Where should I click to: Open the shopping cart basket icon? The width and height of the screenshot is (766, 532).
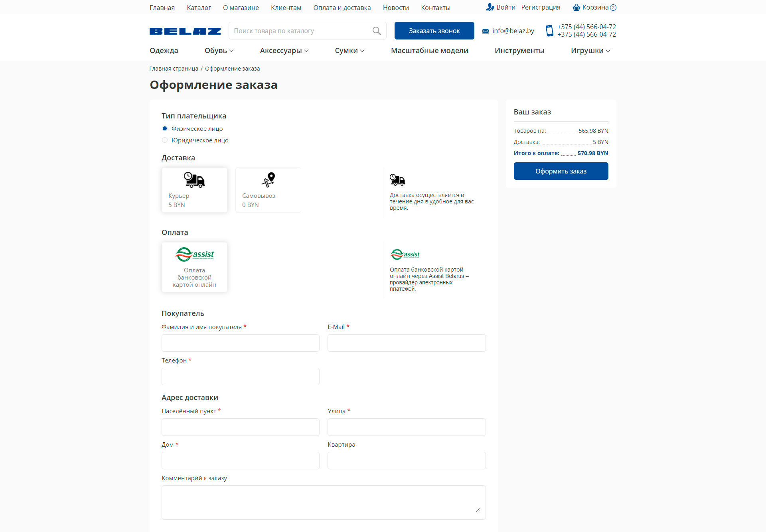pos(576,8)
